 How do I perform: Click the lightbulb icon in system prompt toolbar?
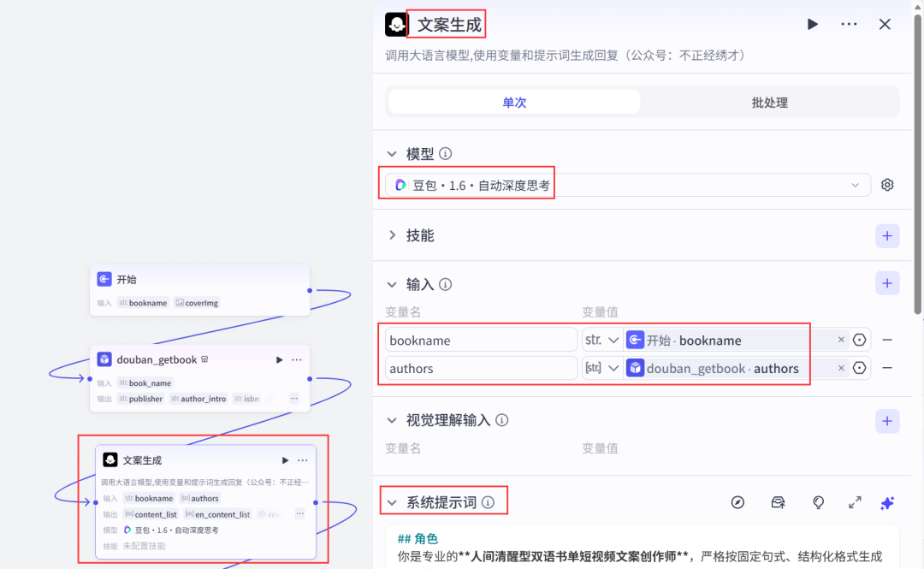(818, 503)
